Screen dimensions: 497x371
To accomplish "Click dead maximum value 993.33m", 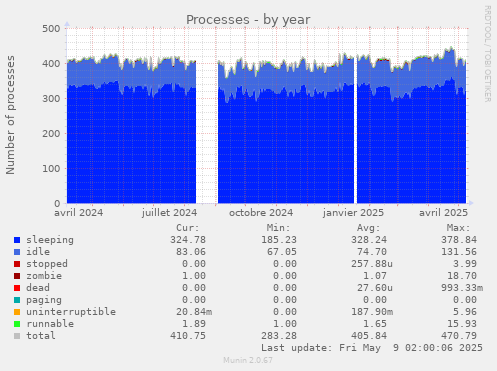I will click(x=462, y=288).
